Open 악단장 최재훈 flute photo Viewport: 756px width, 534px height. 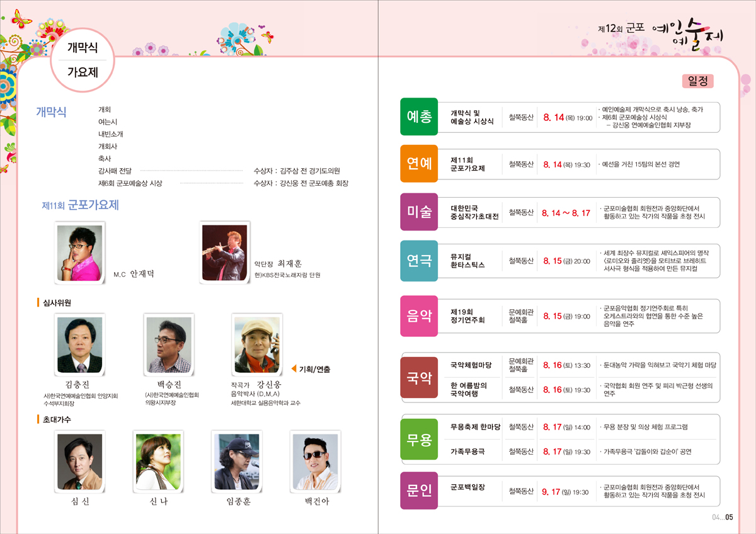[x=224, y=248]
